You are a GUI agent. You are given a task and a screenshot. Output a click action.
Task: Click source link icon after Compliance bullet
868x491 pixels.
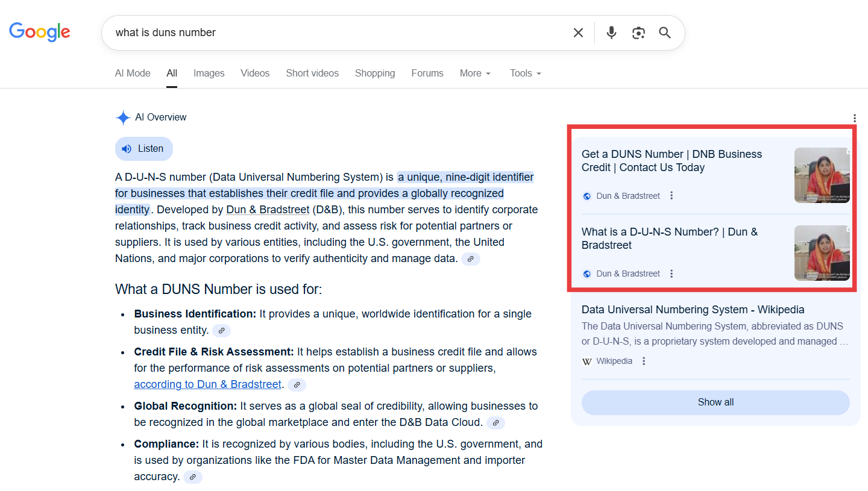click(x=193, y=477)
